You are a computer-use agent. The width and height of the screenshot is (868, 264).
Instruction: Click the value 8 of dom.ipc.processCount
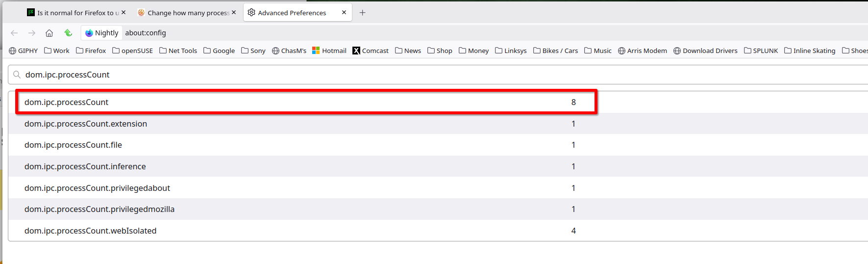pyautogui.click(x=573, y=102)
